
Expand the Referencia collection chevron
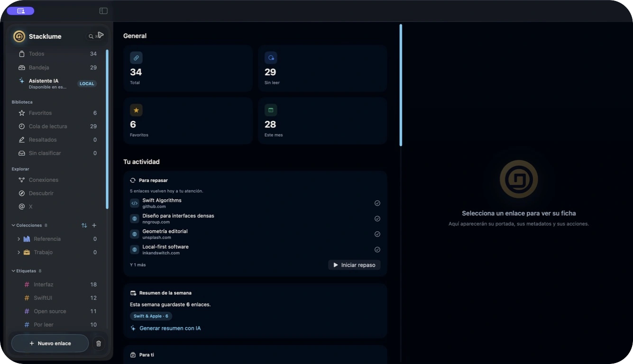pyautogui.click(x=19, y=239)
